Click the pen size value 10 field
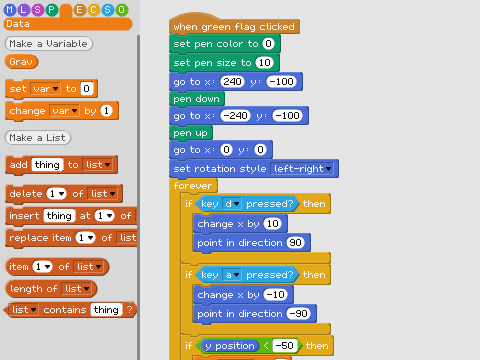Screen dimensions: 480x360 point(265,63)
